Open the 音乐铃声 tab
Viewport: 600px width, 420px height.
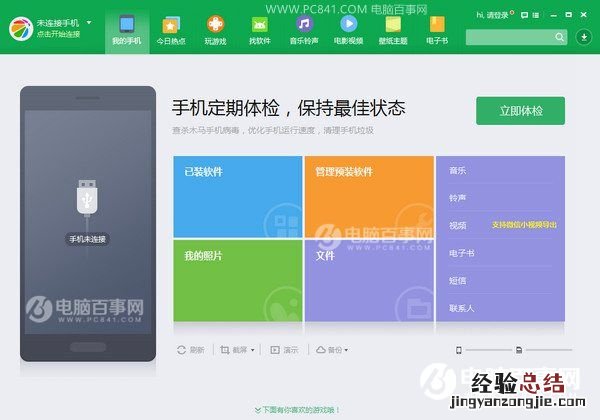pyautogui.click(x=304, y=31)
